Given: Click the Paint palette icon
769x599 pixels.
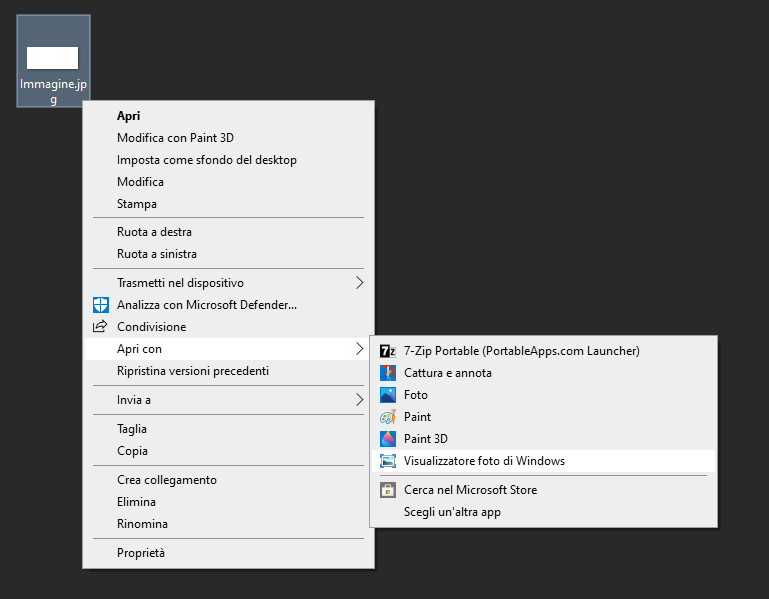Looking at the screenshot, I should tap(387, 417).
